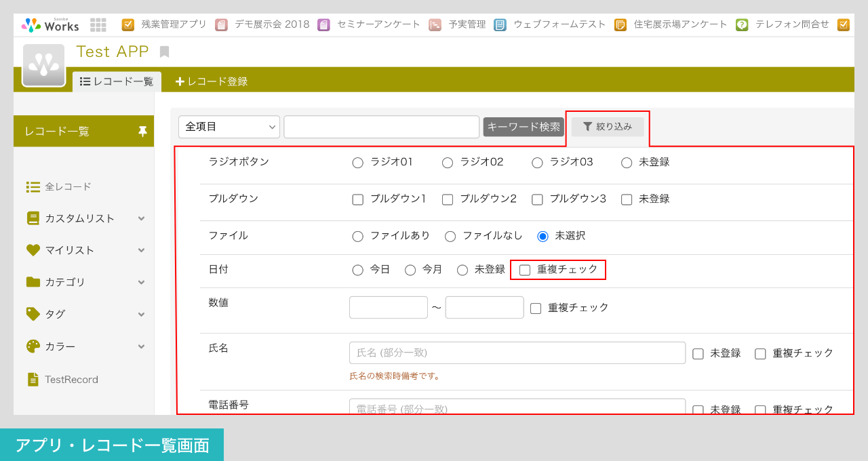
Task: Click the セミナーアンケート app icon
Action: (x=323, y=24)
